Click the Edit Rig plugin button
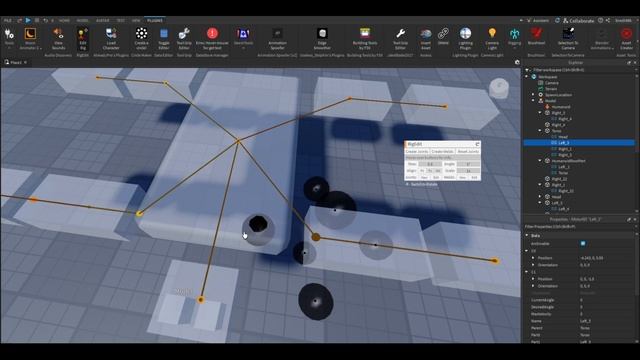This screenshot has width=640, height=360. [83, 39]
